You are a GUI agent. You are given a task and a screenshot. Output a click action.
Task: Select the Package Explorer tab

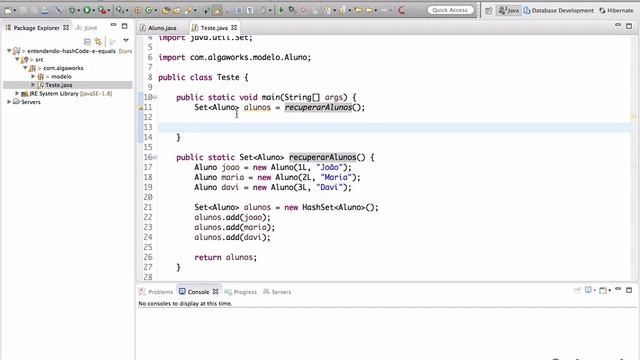click(x=36, y=28)
